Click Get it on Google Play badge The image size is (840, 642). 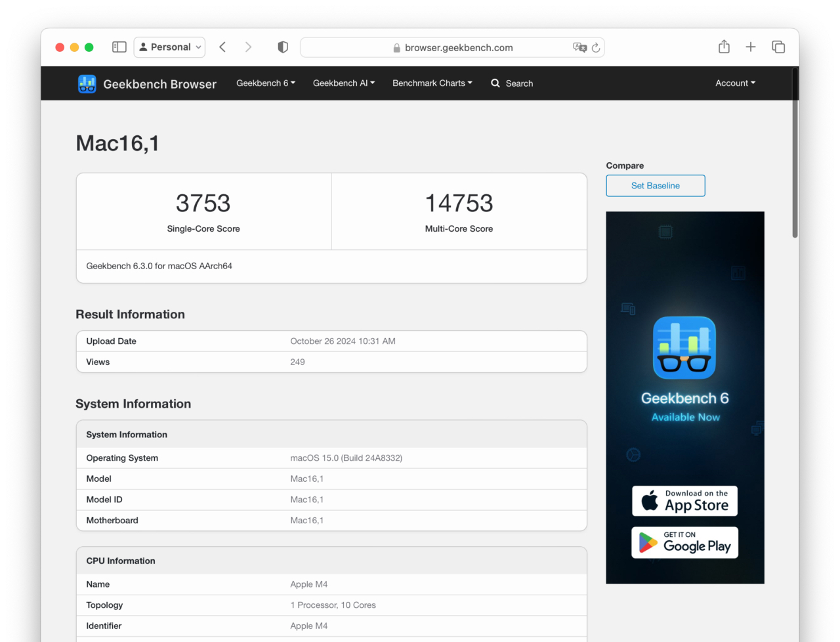685,543
